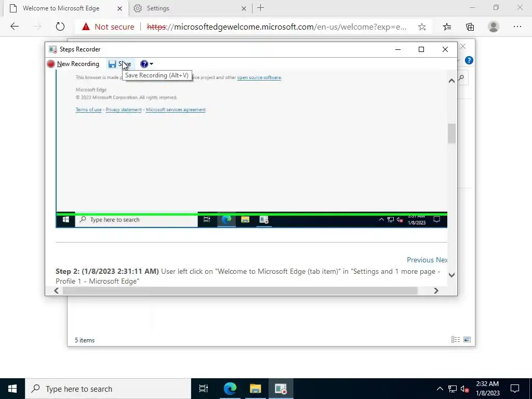Click right arrow of horizontal scrollbar

(436, 291)
